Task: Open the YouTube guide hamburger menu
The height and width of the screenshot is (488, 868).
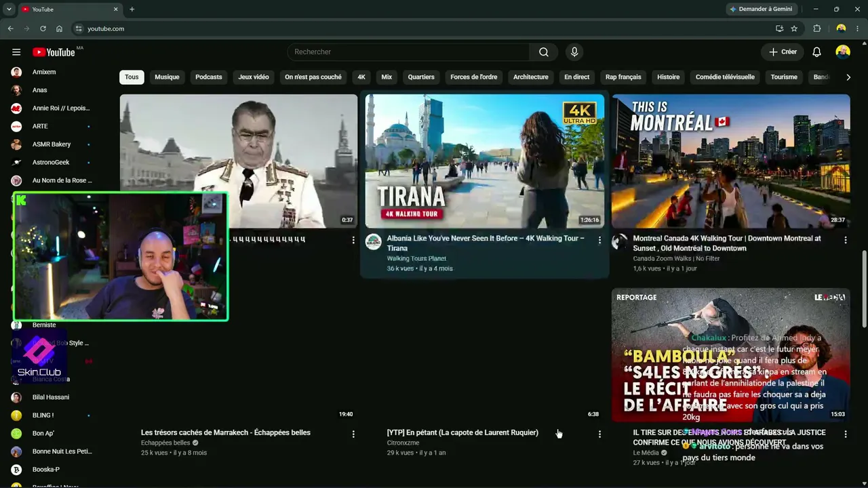Action: (16, 52)
